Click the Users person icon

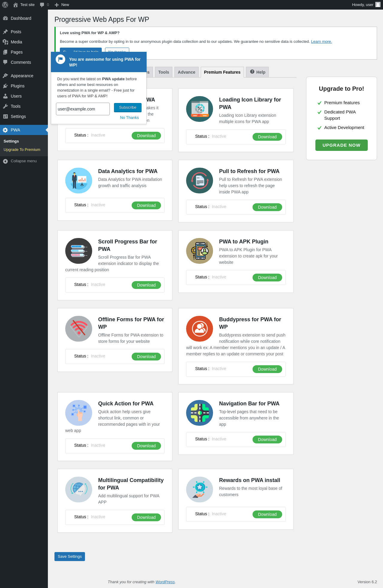coord(5,96)
